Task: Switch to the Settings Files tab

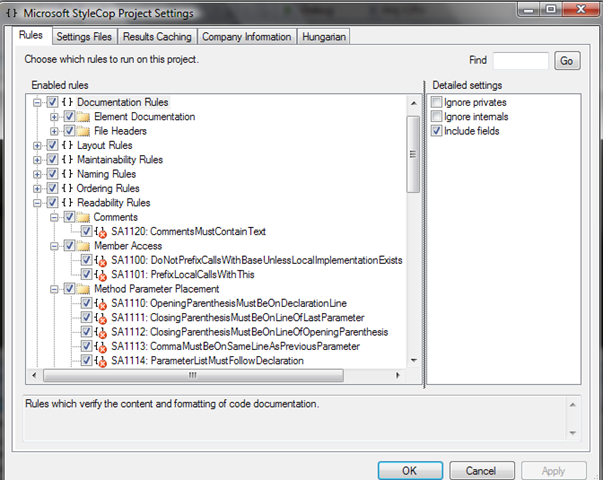Action: point(84,37)
